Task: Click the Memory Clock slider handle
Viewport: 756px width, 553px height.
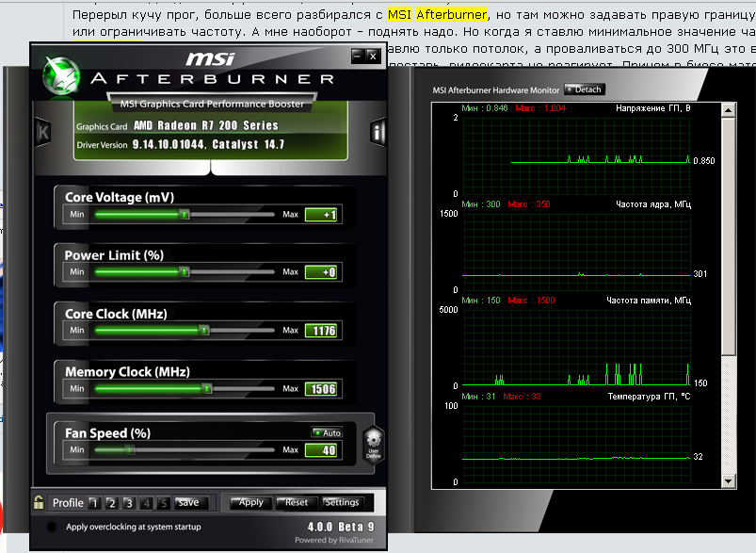Action: tap(207, 388)
